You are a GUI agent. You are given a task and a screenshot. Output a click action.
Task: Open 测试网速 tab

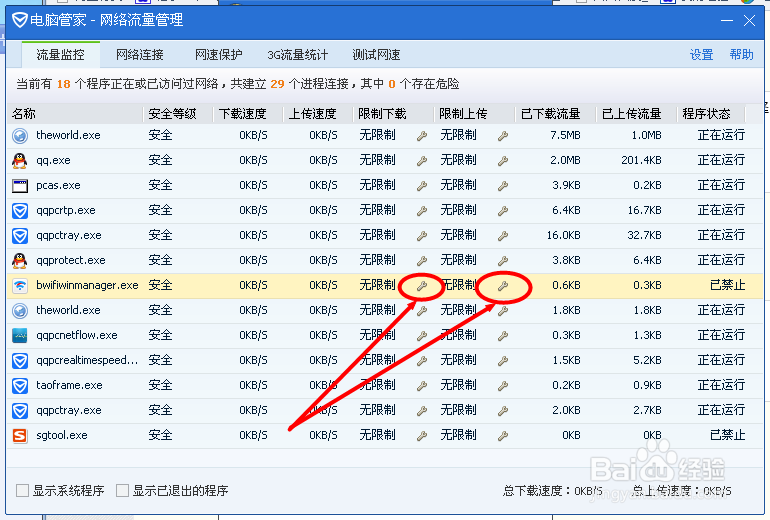(376, 55)
